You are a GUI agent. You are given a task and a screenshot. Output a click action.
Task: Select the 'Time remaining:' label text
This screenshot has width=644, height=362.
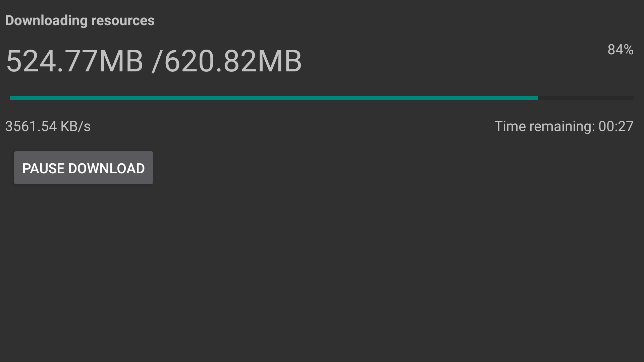545,126
